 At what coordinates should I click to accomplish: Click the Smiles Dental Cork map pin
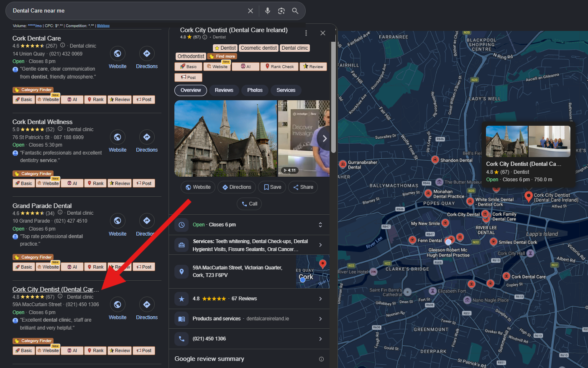coord(493,241)
